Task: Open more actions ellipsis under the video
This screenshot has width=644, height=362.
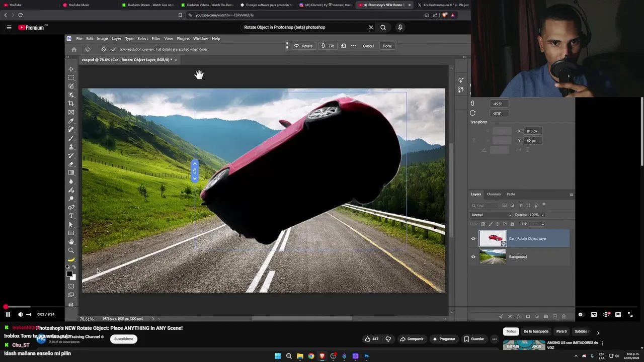Action: click(x=495, y=339)
